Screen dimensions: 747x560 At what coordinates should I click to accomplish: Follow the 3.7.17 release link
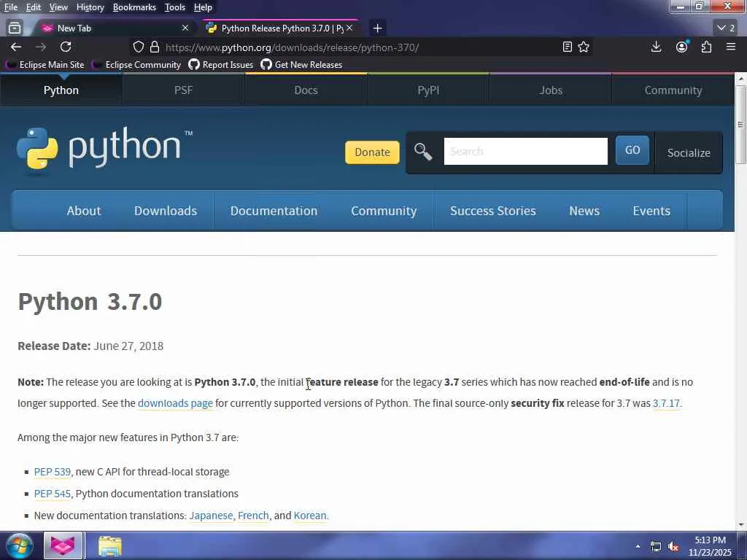666,403
